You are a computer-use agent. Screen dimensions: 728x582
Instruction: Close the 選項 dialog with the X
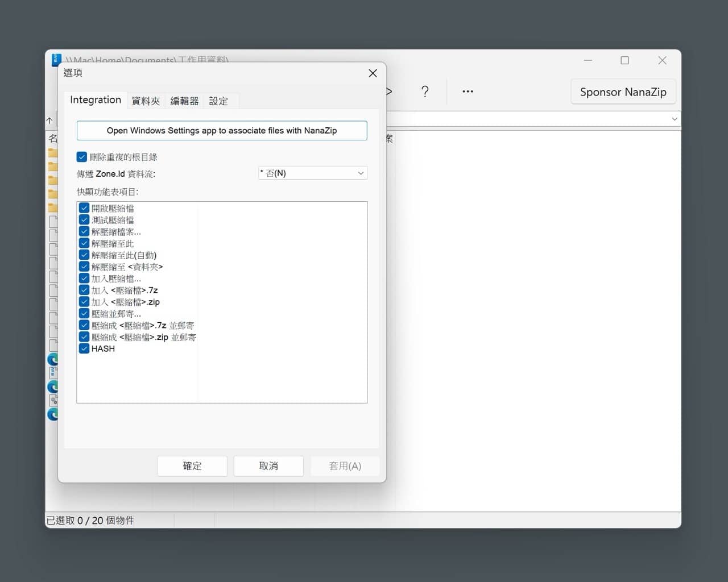click(373, 73)
